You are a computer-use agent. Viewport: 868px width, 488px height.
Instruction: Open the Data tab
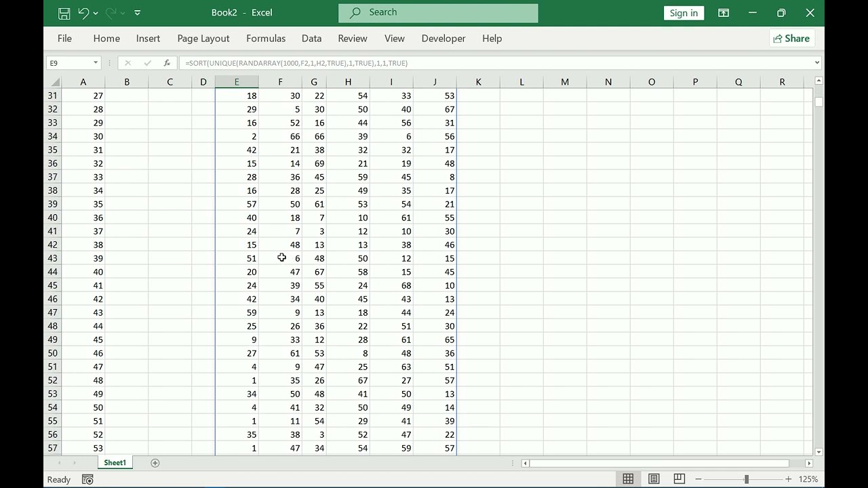(311, 39)
